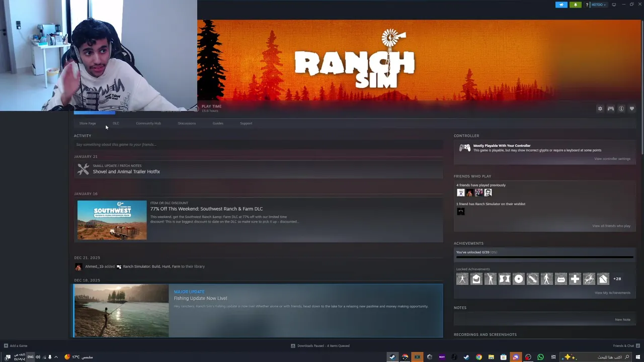The image size is (644, 362).
Task: Open the Discussions tab
Action: 187,123
